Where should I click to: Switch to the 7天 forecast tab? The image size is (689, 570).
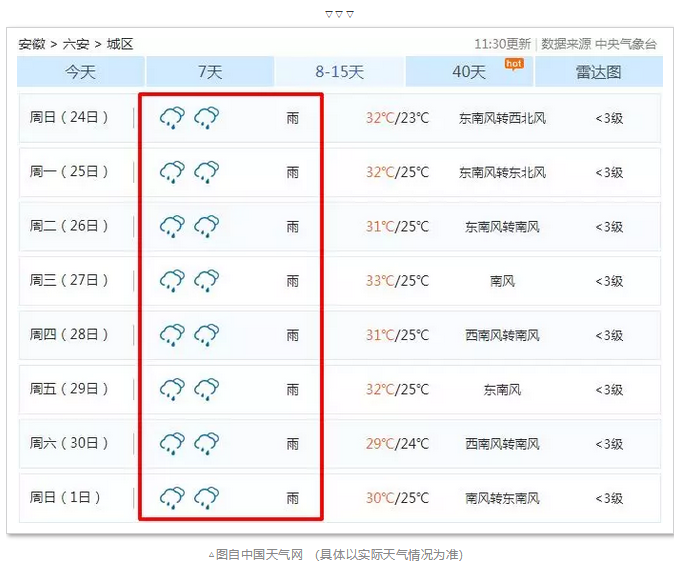click(210, 72)
